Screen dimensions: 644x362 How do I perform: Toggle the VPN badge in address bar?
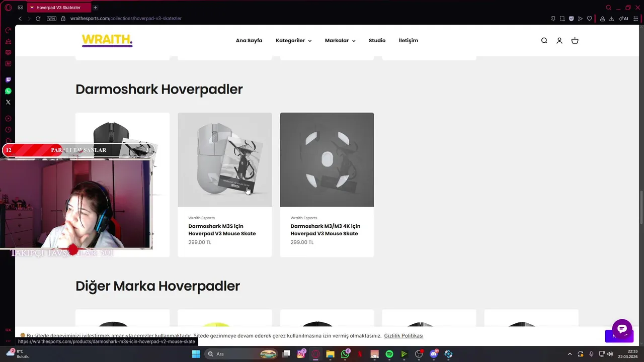click(51, 19)
